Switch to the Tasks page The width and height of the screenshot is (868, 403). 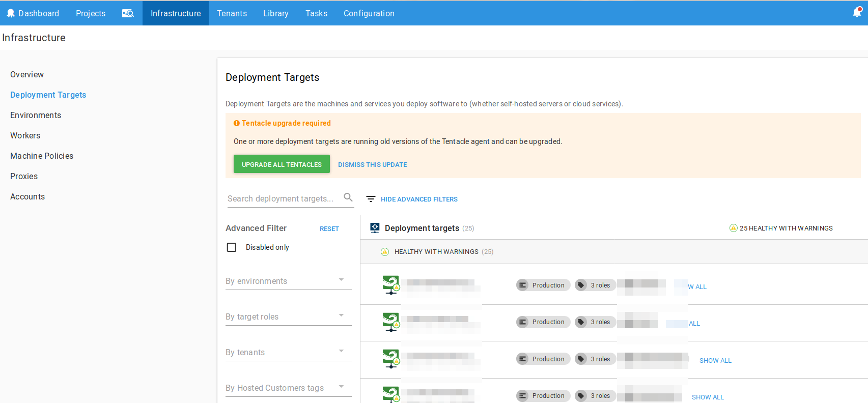coord(316,13)
